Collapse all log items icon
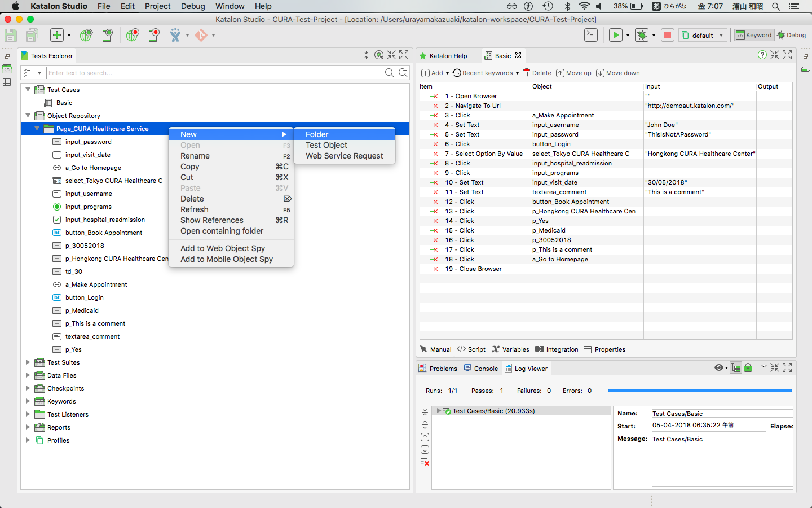This screenshot has height=508, width=812. pos(425,412)
